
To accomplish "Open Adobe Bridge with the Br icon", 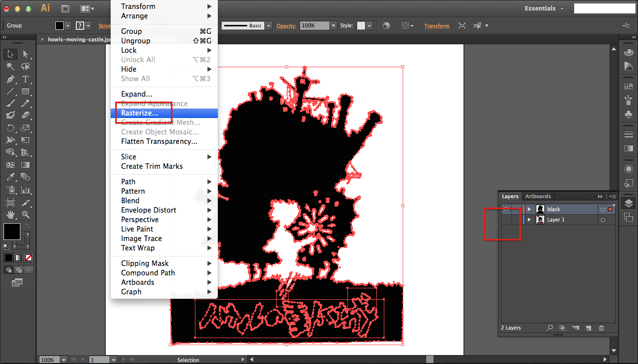I will click(x=65, y=8).
